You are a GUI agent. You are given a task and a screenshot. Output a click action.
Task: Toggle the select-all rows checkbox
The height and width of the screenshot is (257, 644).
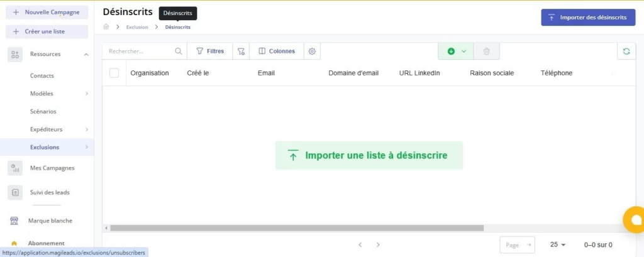click(114, 73)
